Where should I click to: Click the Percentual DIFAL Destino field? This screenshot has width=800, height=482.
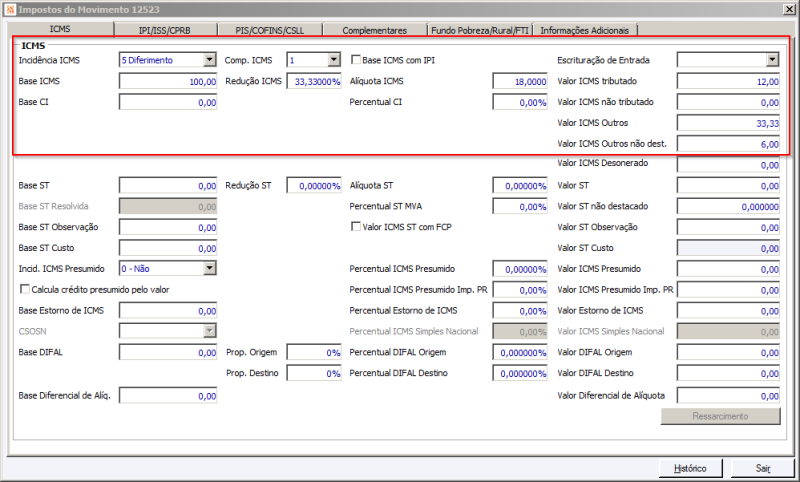pos(520,373)
